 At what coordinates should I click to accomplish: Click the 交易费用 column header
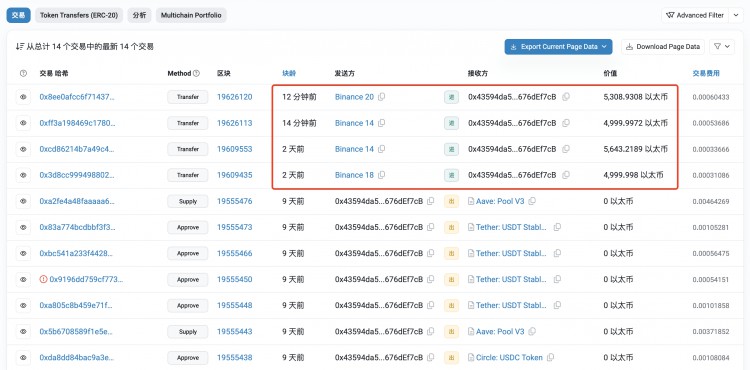[706, 73]
